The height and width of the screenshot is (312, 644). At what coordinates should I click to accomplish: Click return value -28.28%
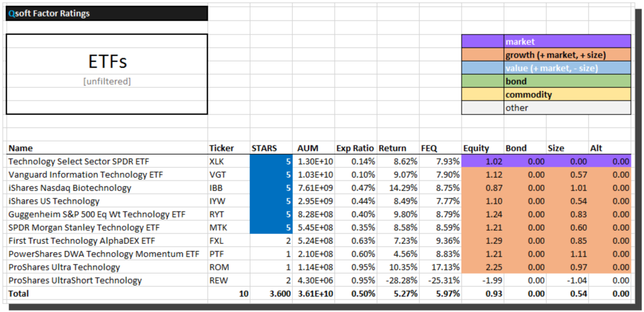398,280
